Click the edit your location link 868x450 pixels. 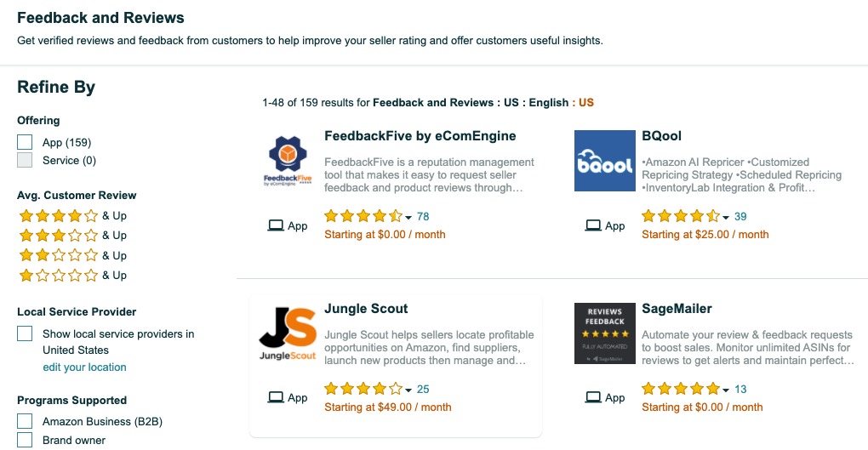(x=84, y=367)
